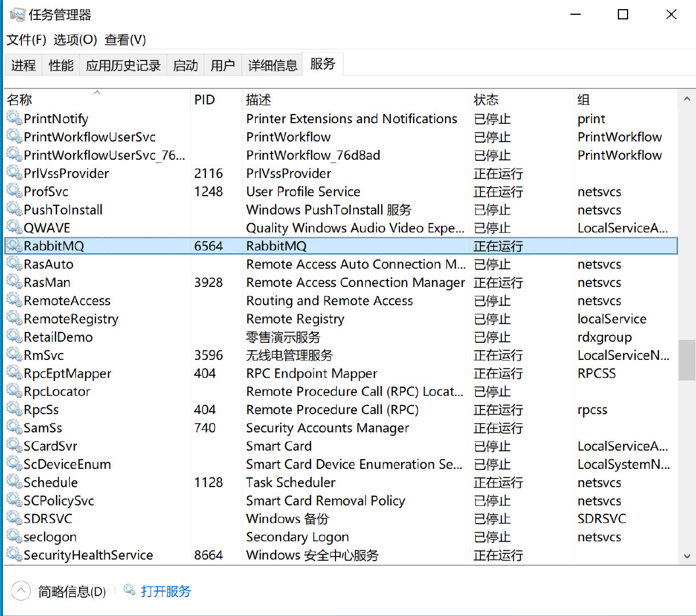Click the gear icon beside RasAuto
The width and height of the screenshot is (696, 616).
click(x=14, y=264)
